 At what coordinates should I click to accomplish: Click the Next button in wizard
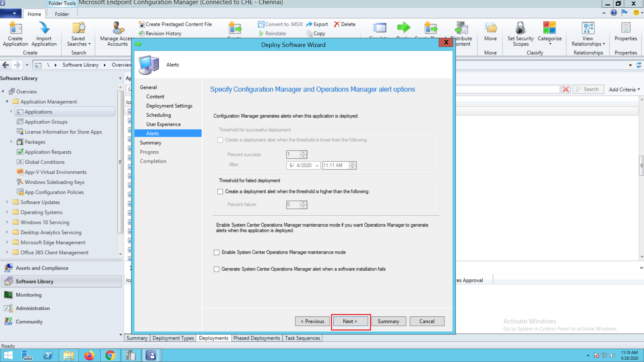click(x=350, y=321)
